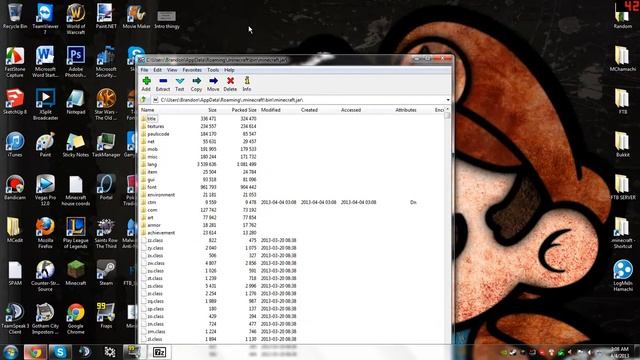Image resolution: width=640 pixels, height=360 pixels.
Task: Sort by the Modified column header
Action: (x=271, y=110)
